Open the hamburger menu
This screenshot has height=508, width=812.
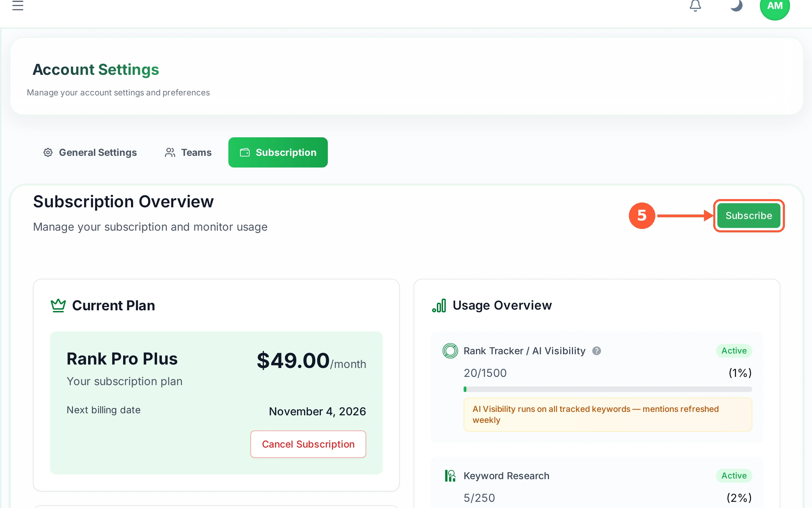[18, 5]
